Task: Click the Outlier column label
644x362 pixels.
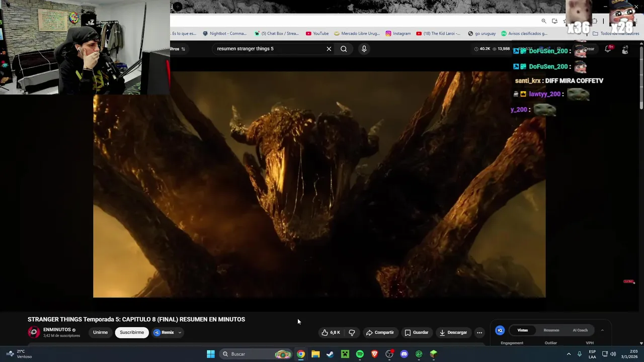Action: pos(551,343)
